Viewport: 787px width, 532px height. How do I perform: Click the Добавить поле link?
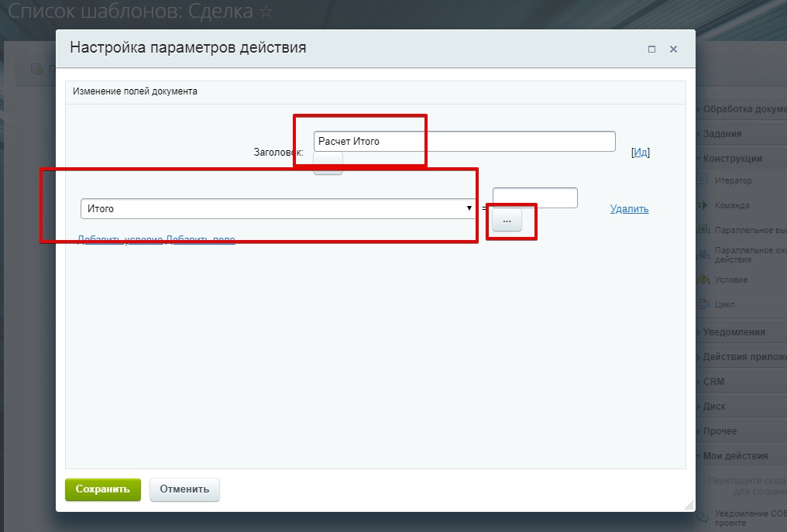(x=201, y=239)
